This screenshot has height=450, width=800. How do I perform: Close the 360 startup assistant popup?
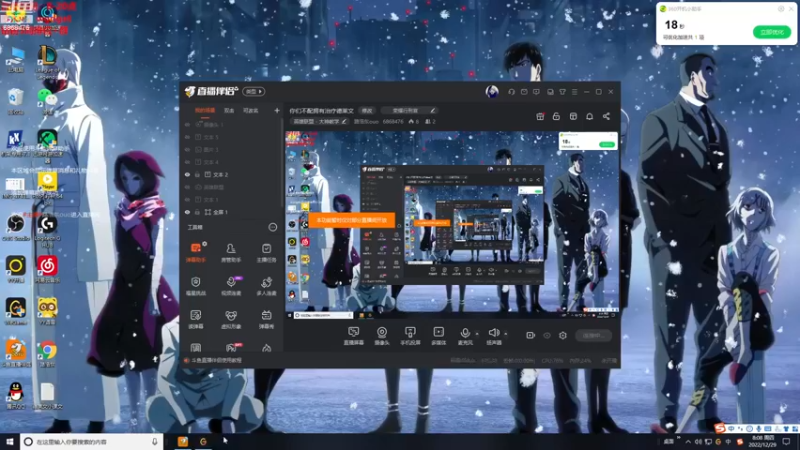791,9
